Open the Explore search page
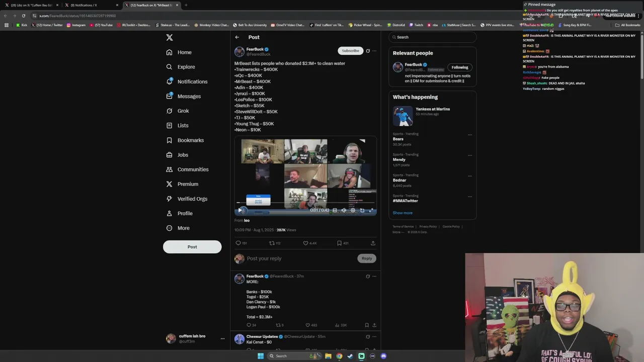 tap(181, 67)
